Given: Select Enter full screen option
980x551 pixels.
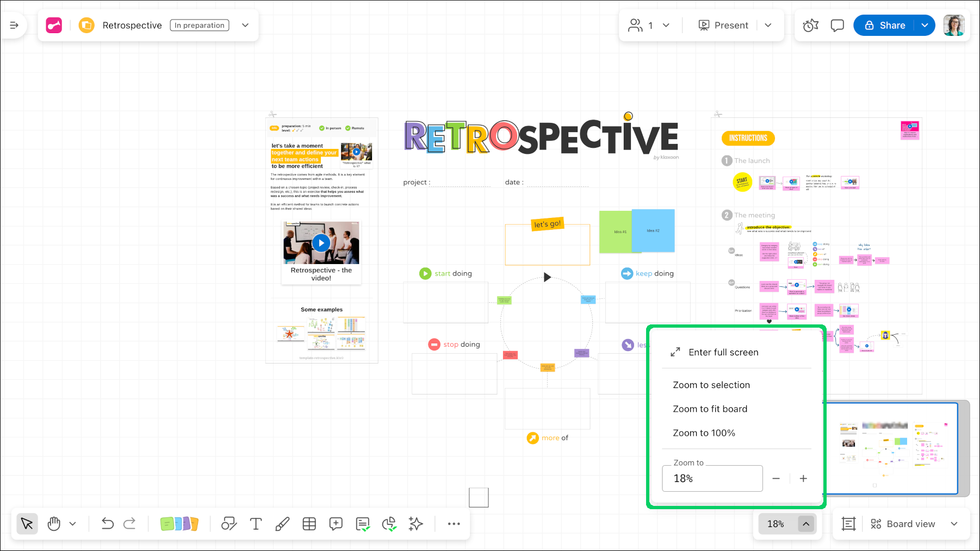Looking at the screenshot, I should tap(723, 353).
